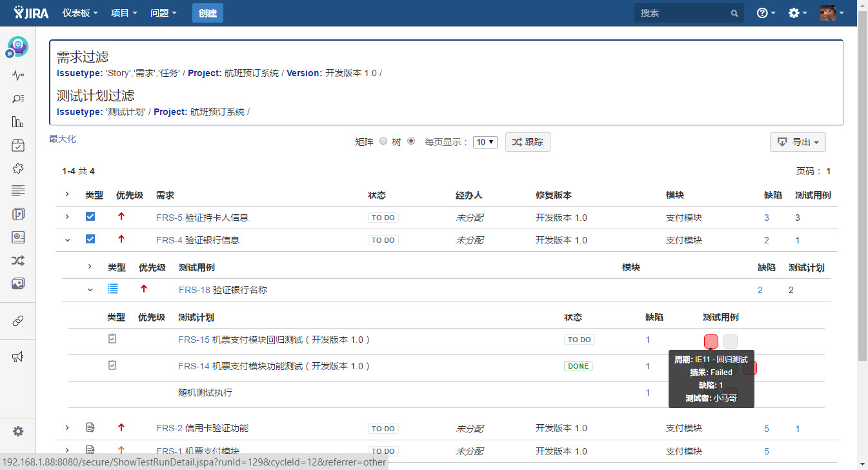This screenshot has width=868, height=470.
Task: Open the 每页显示 page size dropdown
Action: click(485, 142)
